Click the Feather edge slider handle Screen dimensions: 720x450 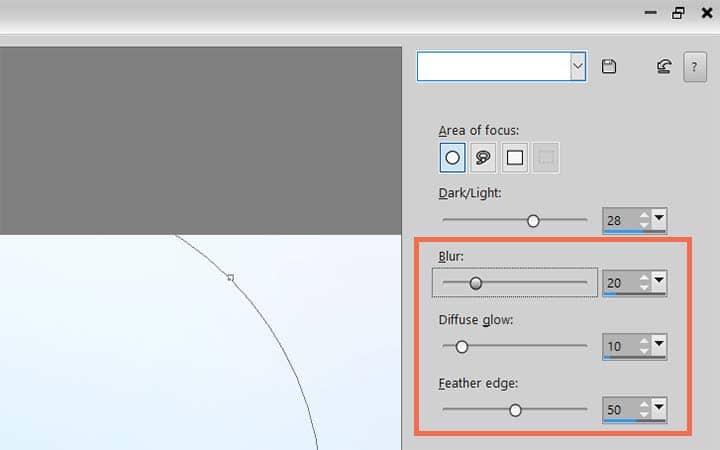pyautogui.click(x=515, y=410)
